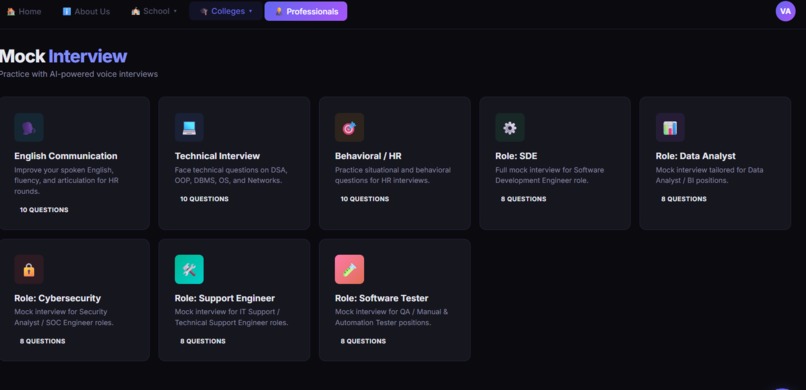This screenshot has height=390, width=806.
Task: Open the Colleges menu
Action: click(x=226, y=11)
